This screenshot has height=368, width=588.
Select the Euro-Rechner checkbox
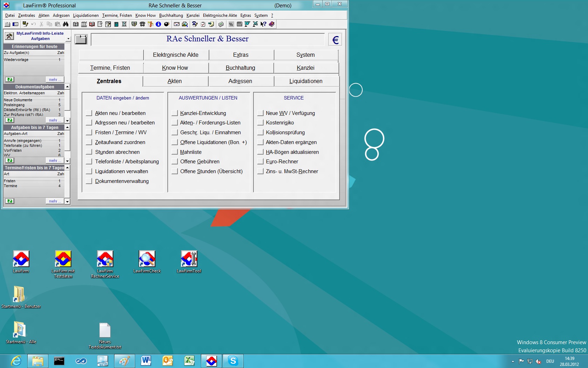260,162
